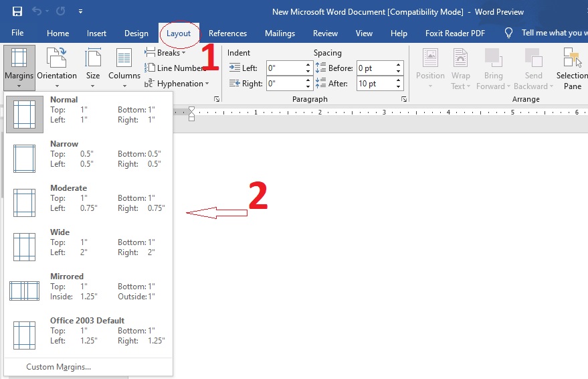Image resolution: width=588 pixels, height=379 pixels.
Task: Increase the Left indent stepper value
Action: (x=308, y=64)
